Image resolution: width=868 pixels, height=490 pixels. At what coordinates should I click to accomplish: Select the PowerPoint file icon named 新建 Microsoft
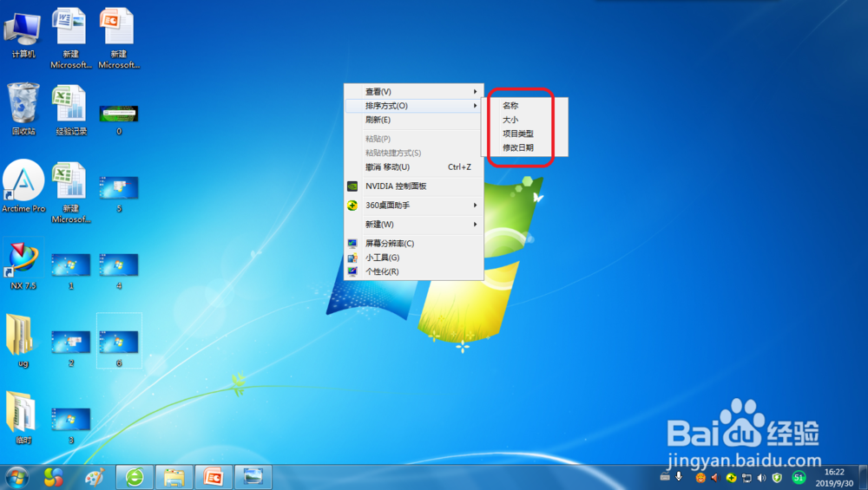coord(118,37)
